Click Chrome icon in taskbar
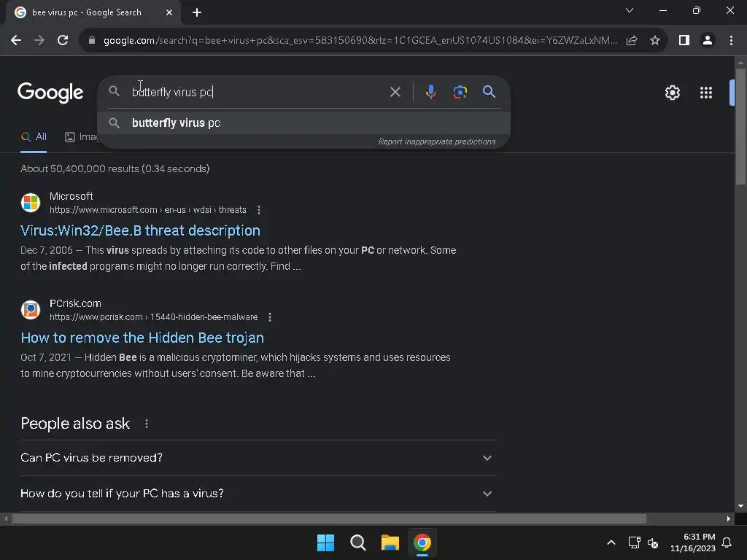Image resolution: width=747 pixels, height=560 pixels. pos(422,542)
